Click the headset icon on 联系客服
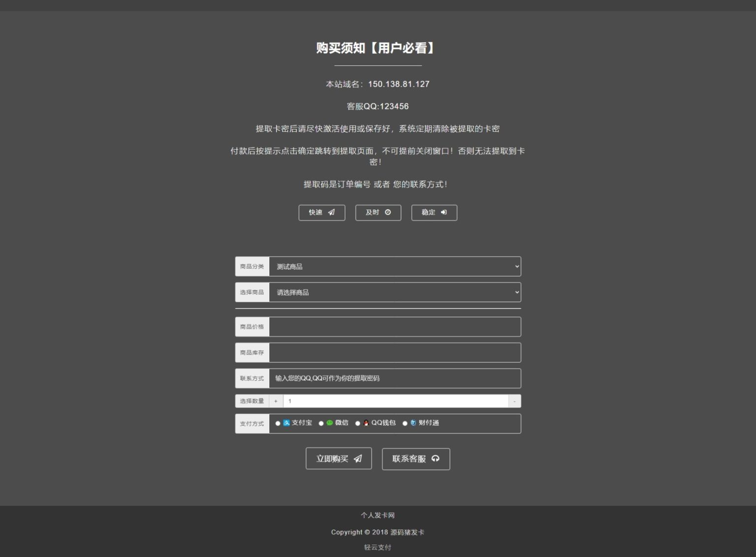Image resolution: width=756 pixels, height=557 pixels. point(435,459)
